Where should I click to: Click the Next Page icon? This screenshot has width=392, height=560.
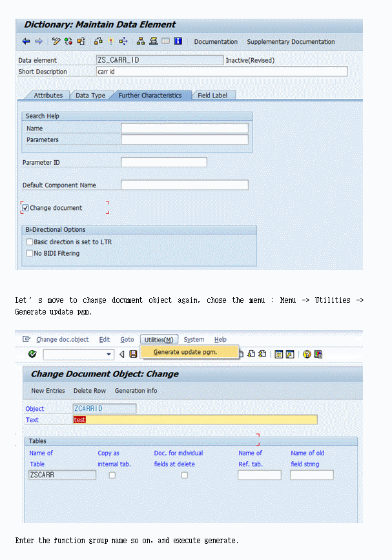252,354
